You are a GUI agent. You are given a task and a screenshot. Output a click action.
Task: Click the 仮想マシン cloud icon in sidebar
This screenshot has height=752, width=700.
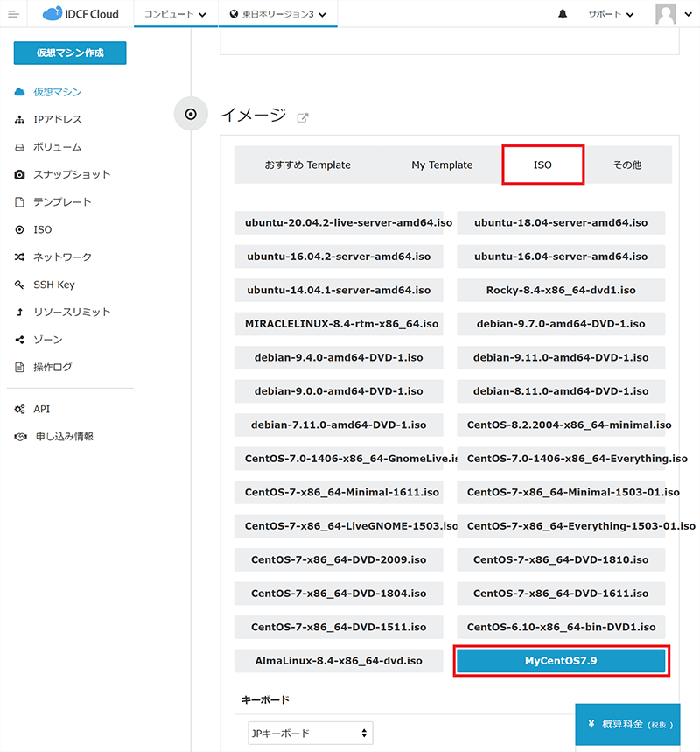19,92
